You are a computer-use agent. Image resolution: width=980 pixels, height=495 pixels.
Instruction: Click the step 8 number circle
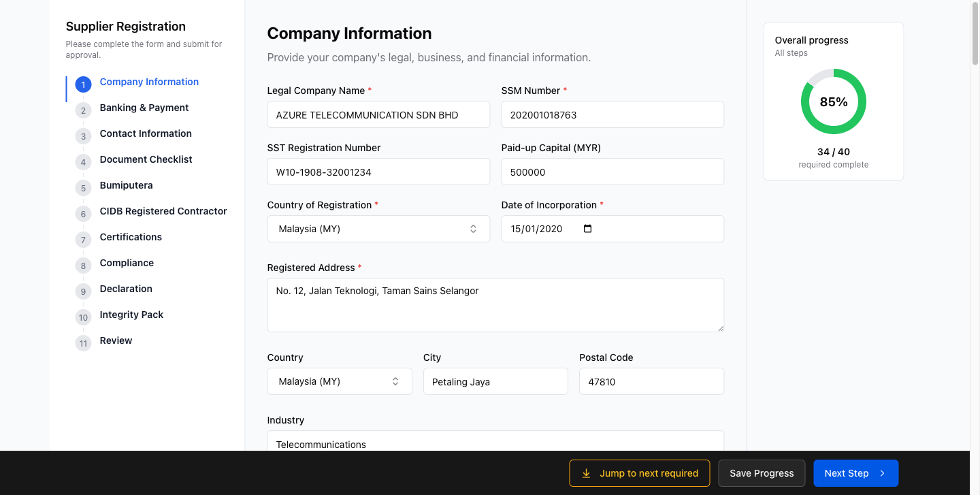pos(83,266)
